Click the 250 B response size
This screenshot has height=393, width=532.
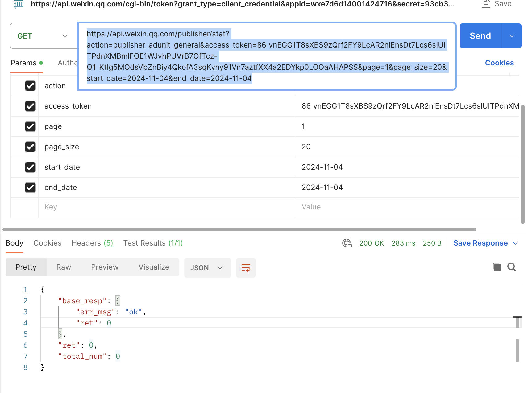click(x=432, y=243)
